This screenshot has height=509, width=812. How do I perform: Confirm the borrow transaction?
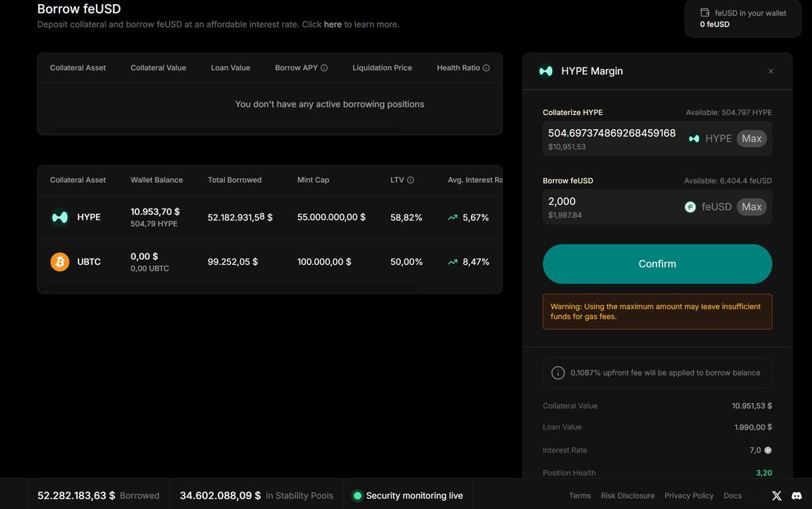(x=657, y=264)
